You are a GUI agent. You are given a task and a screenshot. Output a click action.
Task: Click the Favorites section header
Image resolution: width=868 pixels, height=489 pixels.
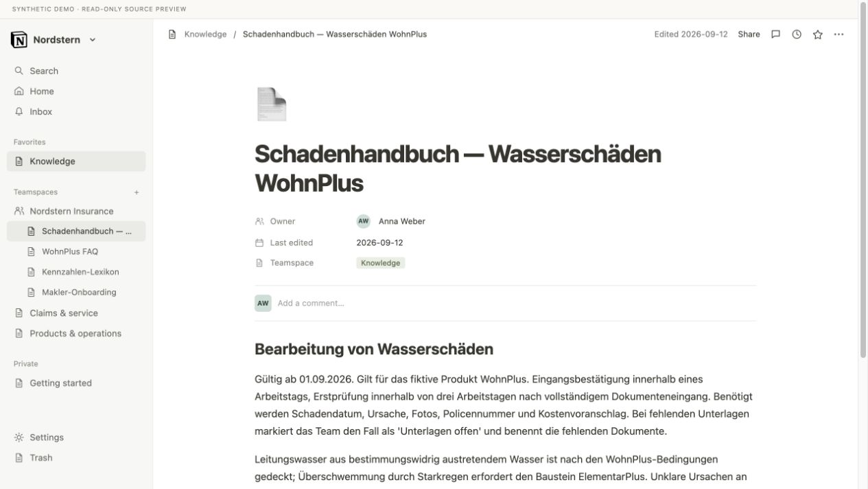click(x=30, y=142)
